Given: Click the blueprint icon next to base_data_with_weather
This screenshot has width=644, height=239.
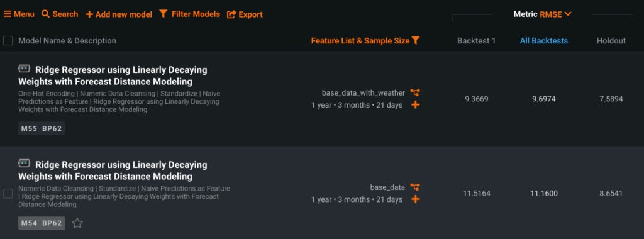Looking at the screenshot, I should click(415, 93).
